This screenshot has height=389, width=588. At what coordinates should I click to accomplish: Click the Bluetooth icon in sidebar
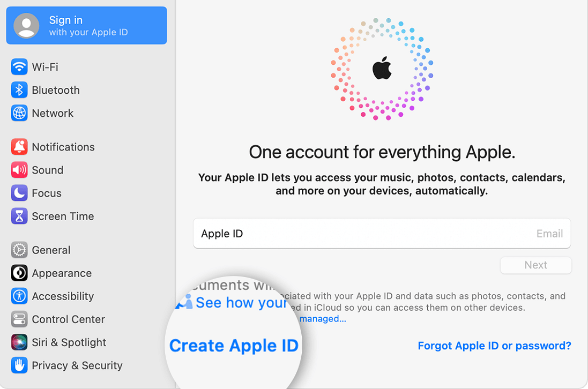[x=19, y=90]
